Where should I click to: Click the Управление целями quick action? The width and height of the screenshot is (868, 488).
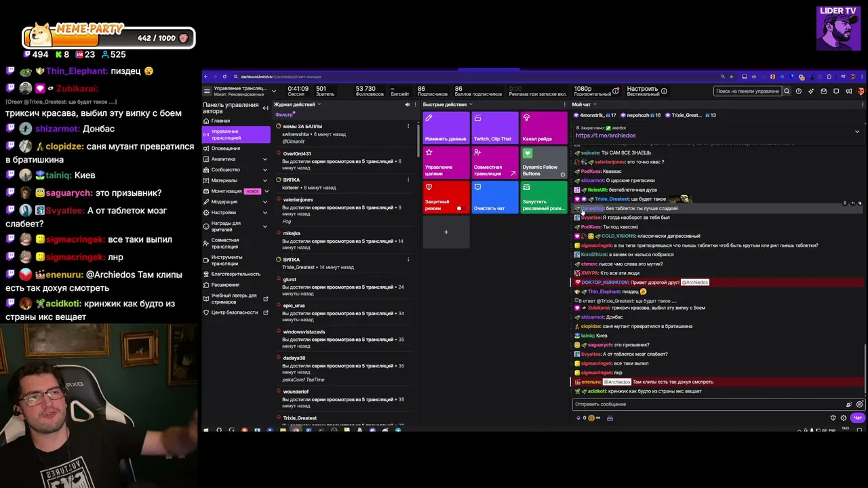[446, 163]
